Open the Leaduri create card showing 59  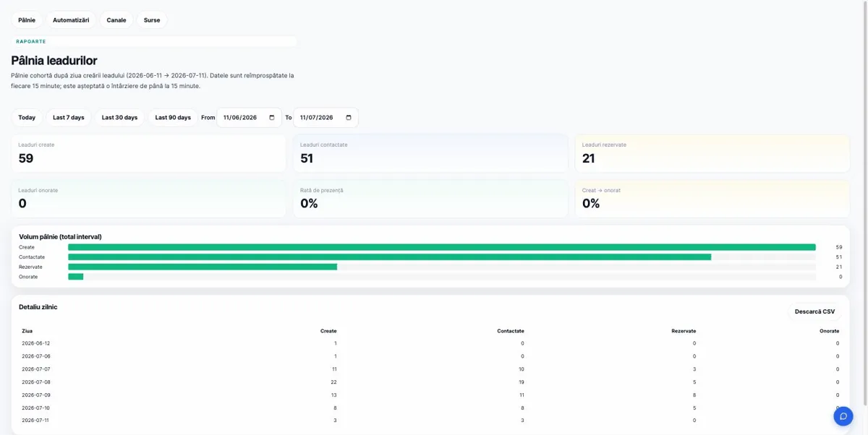coord(148,153)
